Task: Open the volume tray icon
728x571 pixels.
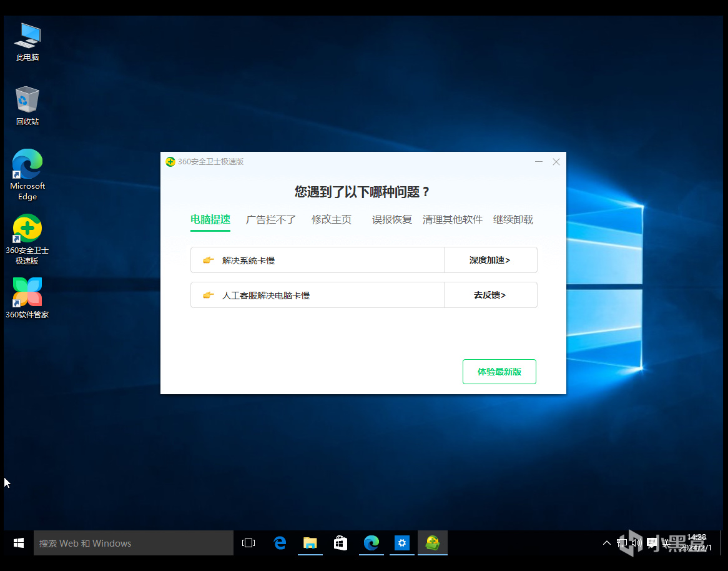Action: point(637,543)
